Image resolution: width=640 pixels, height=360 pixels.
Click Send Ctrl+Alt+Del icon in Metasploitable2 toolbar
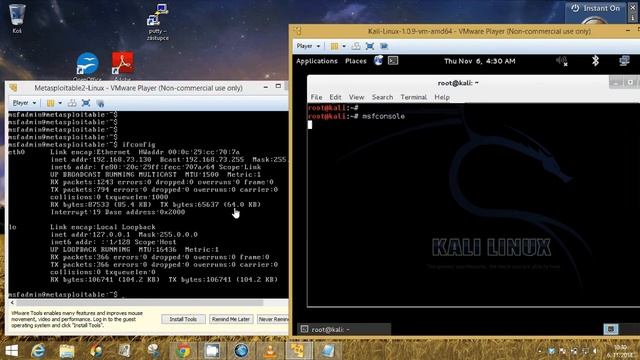coord(72,103)
